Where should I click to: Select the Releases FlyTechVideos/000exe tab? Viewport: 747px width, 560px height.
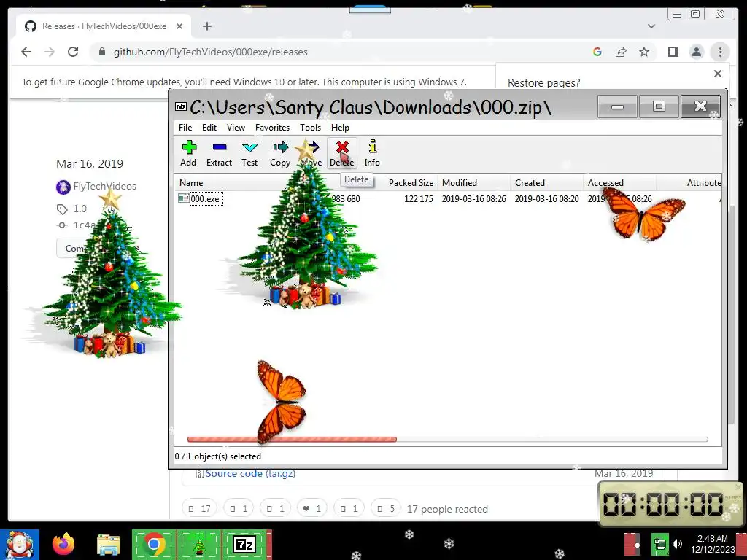(104, 26)
